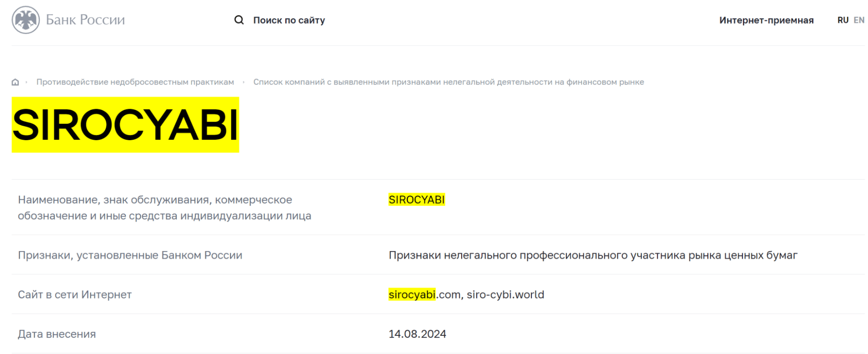Switch language to RU
Image resolution: width=868 pixels, height=354 pixels.
(843, 20)
